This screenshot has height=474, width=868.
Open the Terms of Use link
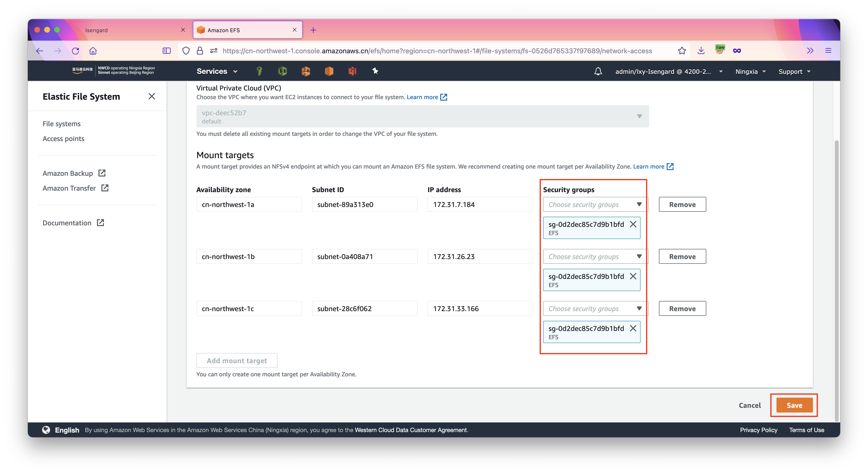tap(807, 430)
